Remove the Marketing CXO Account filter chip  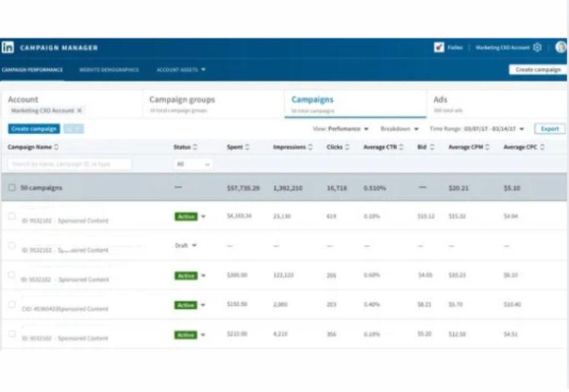[x=79, y=110]
